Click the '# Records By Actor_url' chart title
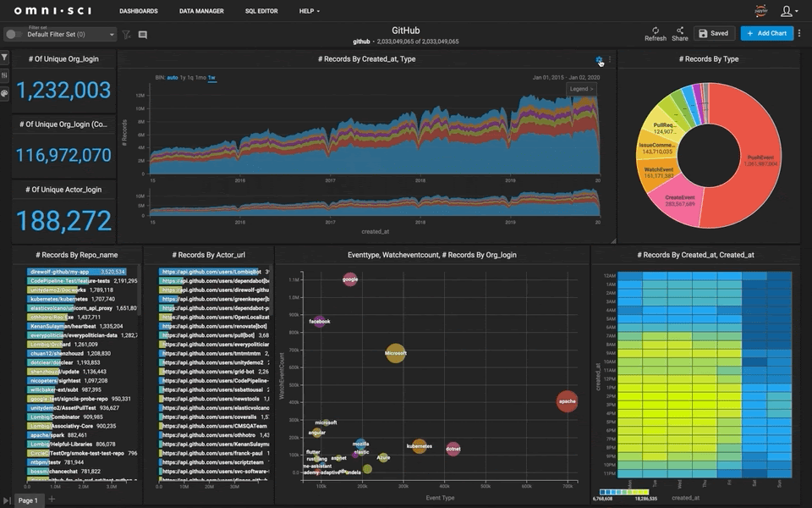Image resolution: width=812 pixels, height=508 pixels. [209, 255]
